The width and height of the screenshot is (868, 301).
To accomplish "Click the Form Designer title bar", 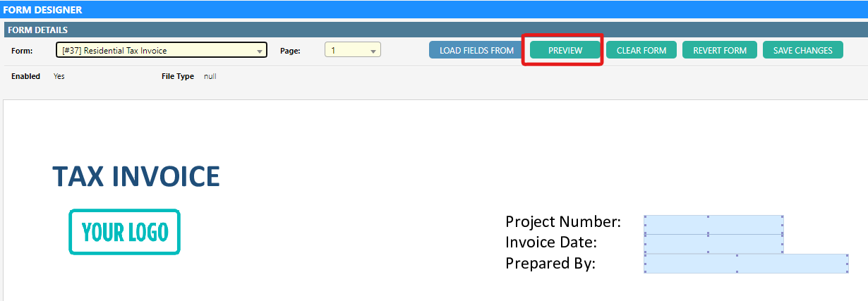I will [42, 10].
